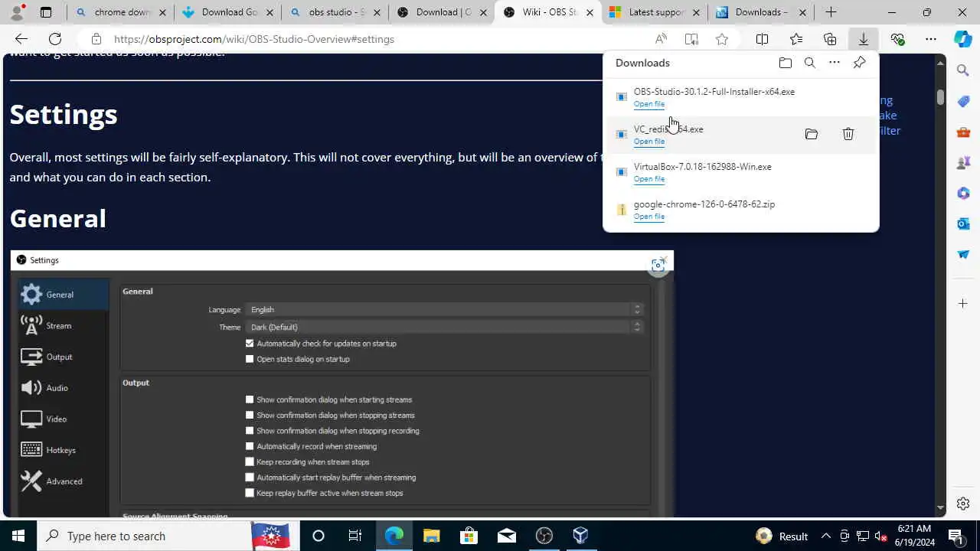This screenshot has width=980, height=551.
Task: Toggle Automatically check for updates on startup
Action: pyautogui.click(x=250, y=344)
